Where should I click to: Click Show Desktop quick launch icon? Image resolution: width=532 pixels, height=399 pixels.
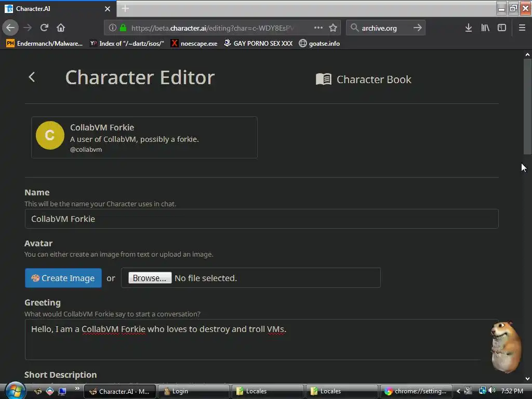(x=62, y=391)
